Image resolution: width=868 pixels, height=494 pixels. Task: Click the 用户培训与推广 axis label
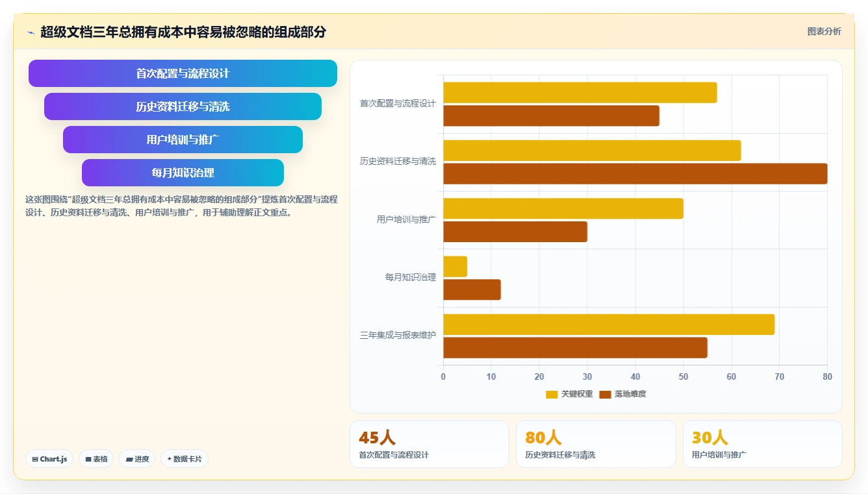tap(407, 219)
